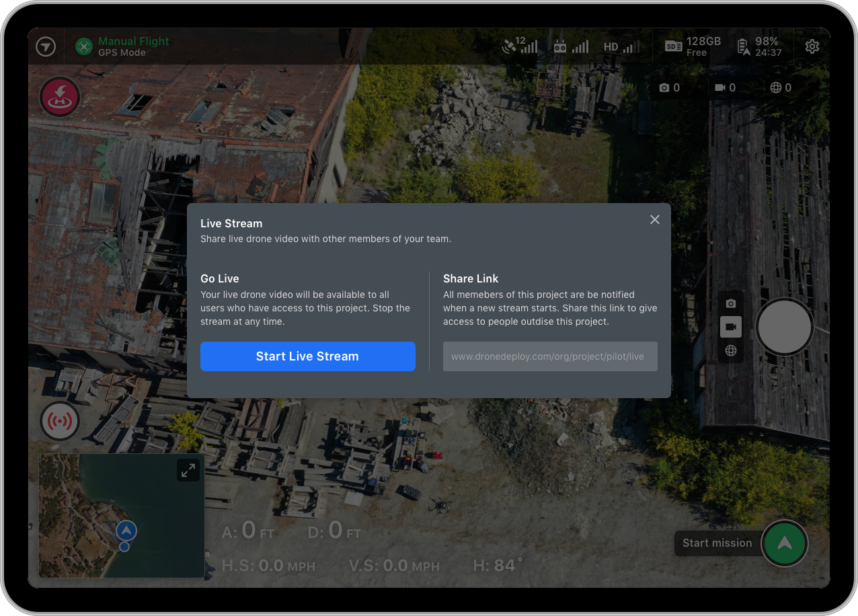Click the satellite signal icon
The image size is (858, 616).
[x=520, y=46]
